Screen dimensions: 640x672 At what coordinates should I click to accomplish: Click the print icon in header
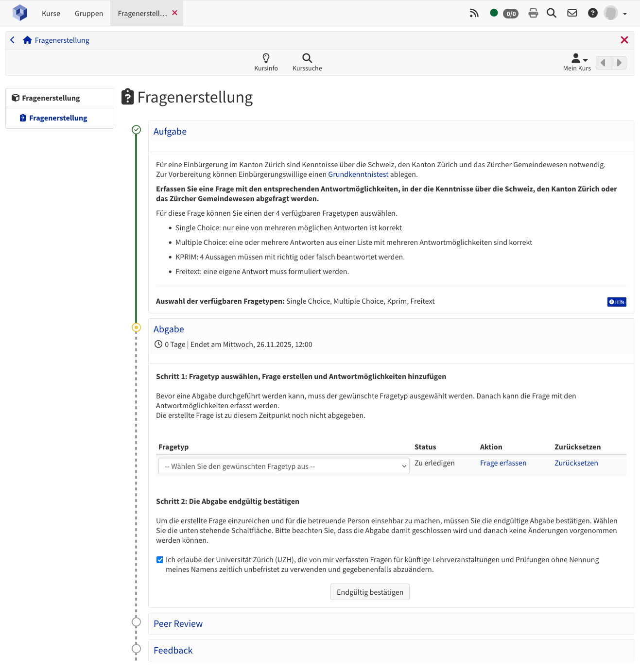click(x=533, y=13)
